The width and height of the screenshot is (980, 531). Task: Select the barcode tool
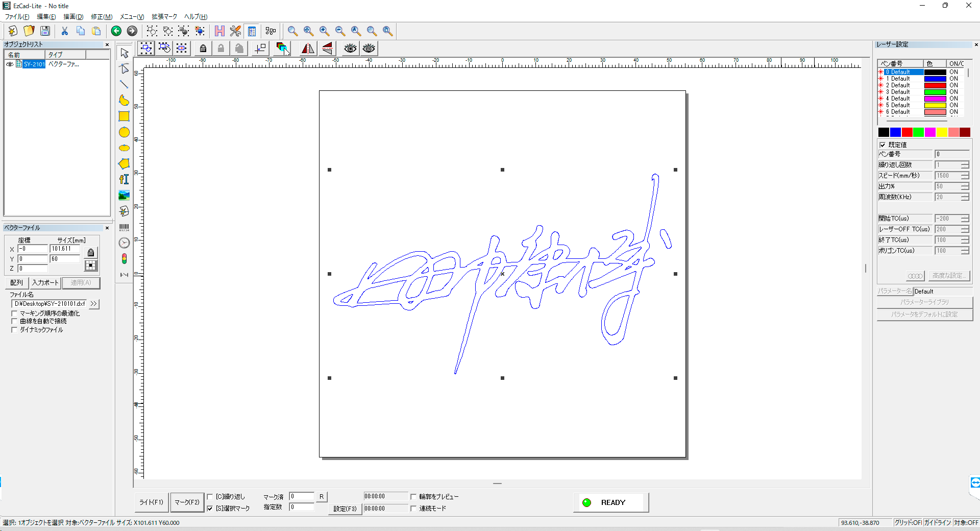pyautogui.click(x=124, y=227)
